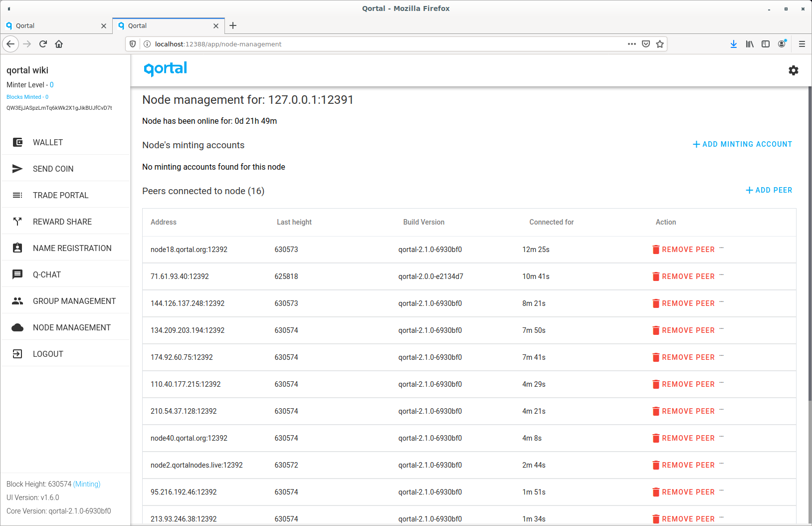Remove peer 95.216.192.46:12392
The width and height of the screenshot is (812, 526).
(684, 492)
